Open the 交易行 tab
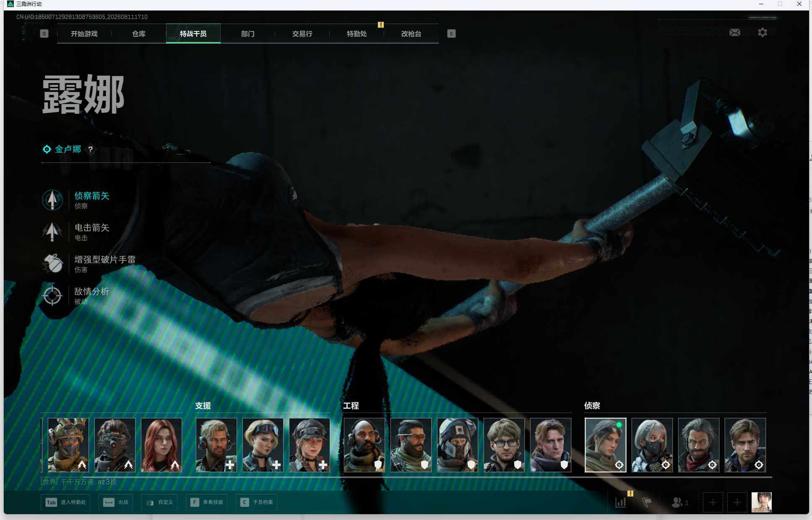812x520 pixels. (x=302, y=34)
